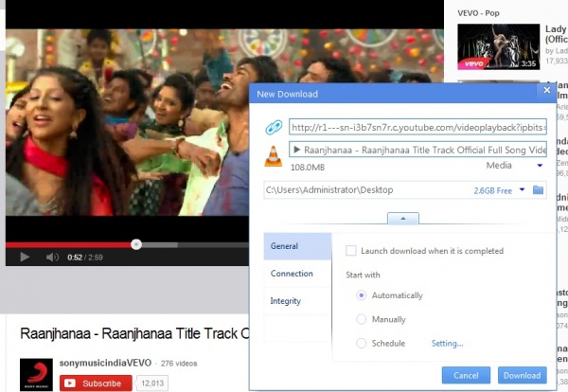Open the Media category dropdown
Image resolution: width=568 pixels, height=392 pixels.
(x=540, y=166)
